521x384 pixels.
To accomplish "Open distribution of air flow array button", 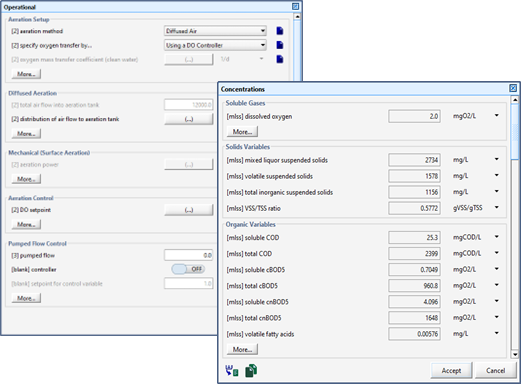I will (x=189, y=119).
